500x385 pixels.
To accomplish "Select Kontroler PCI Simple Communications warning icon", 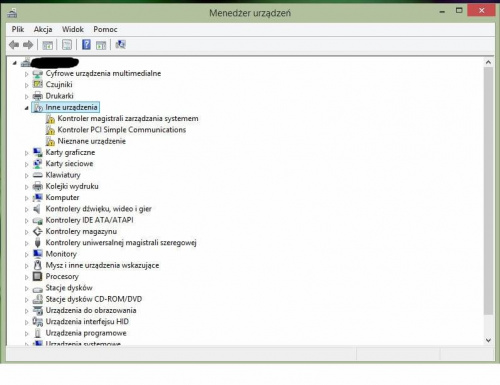I will point(50,130).
